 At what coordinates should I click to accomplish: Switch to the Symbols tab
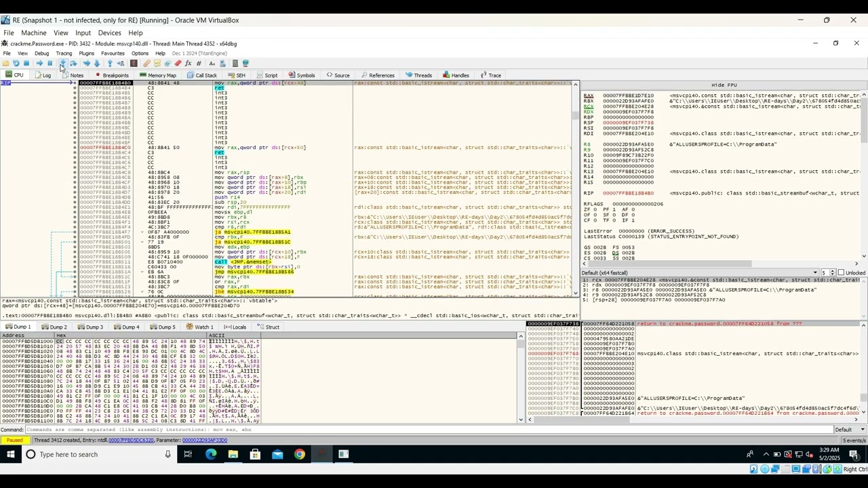(302, 75)
